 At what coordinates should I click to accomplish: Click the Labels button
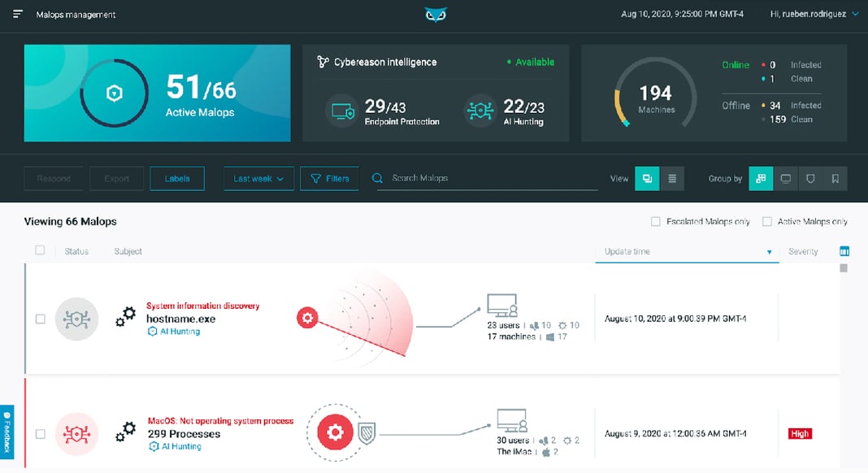177,178
